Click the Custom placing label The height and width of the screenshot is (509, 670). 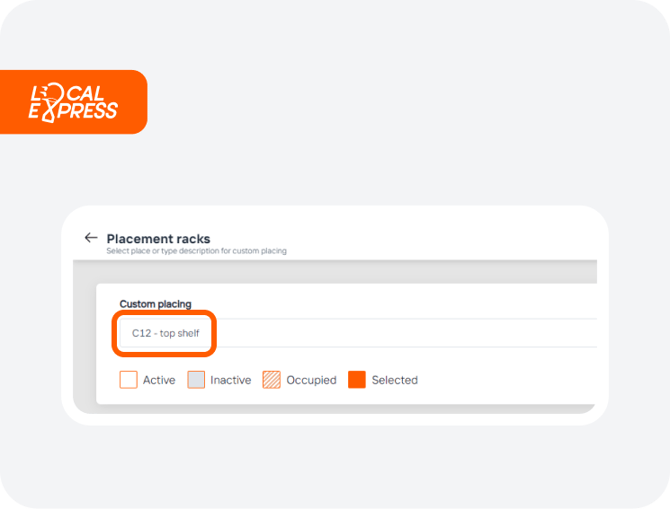click(x=155, y=304)
